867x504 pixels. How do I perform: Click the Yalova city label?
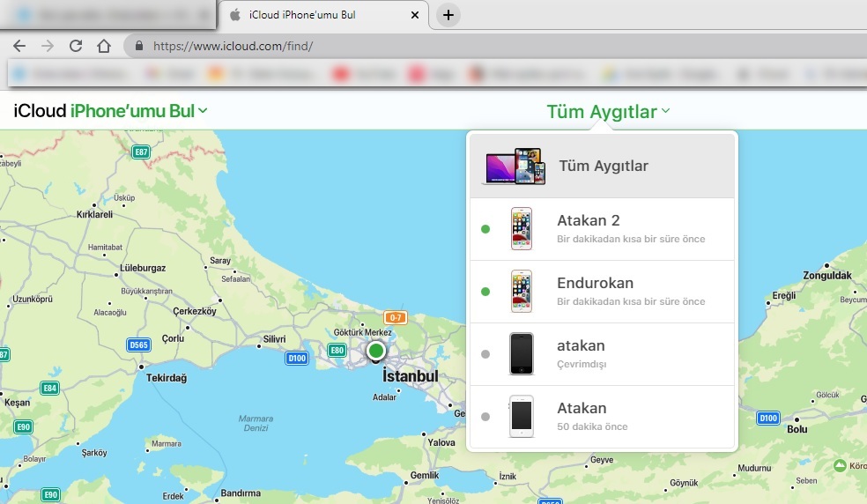[441, 442]
